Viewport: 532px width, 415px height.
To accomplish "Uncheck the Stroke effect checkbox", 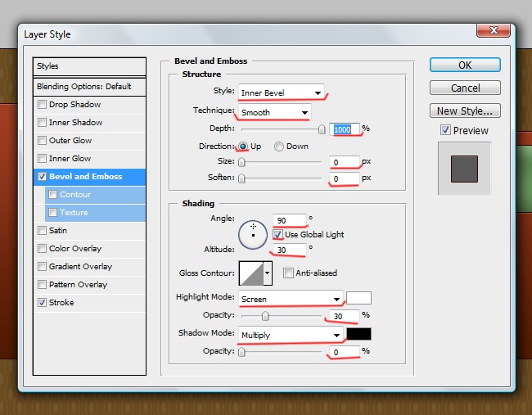I will (x=43, y=303).
